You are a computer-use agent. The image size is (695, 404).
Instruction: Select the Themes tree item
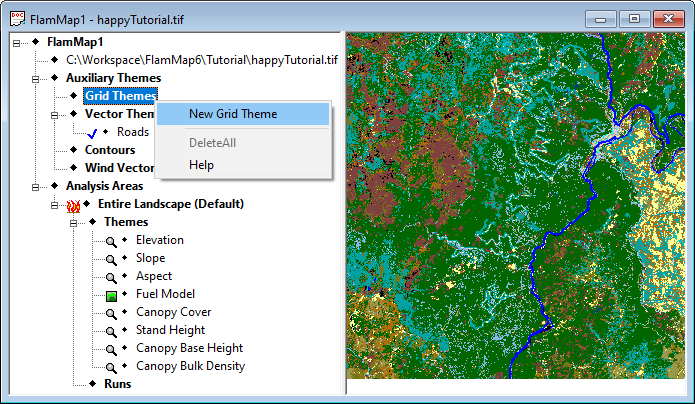pyautogui.click(x=126, y=222)
